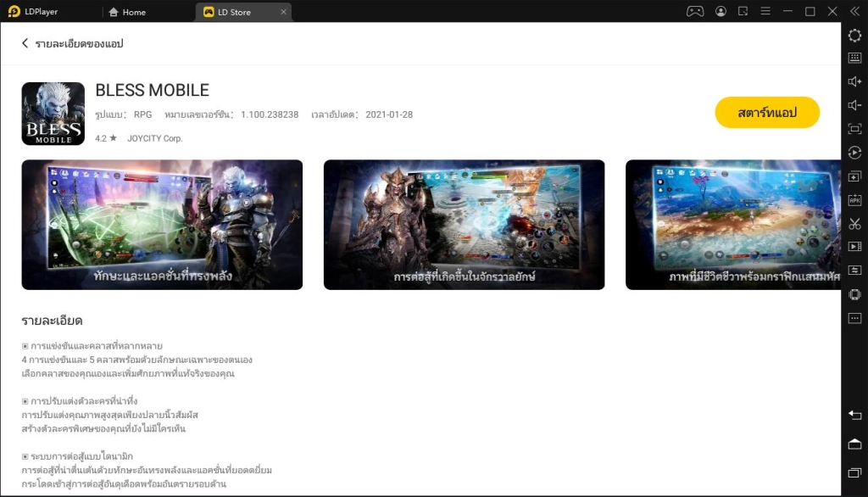The image size is (868, 497).
Task: Click the LDPlayer logo icon
Action: (14, 11)
